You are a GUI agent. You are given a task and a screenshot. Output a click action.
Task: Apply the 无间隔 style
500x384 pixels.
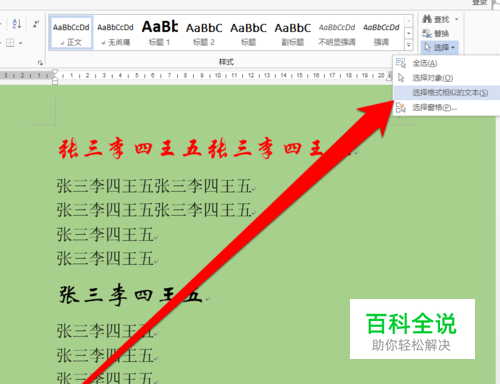[115, 34]
